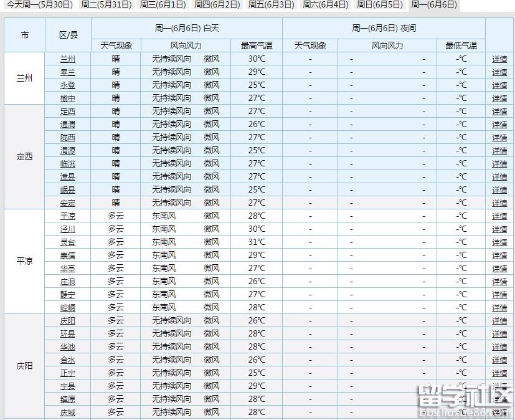Image resolution: width=515 pixels, height=420 pixels.
Task: Open the 合水 county link
Action: coord(68,360)
